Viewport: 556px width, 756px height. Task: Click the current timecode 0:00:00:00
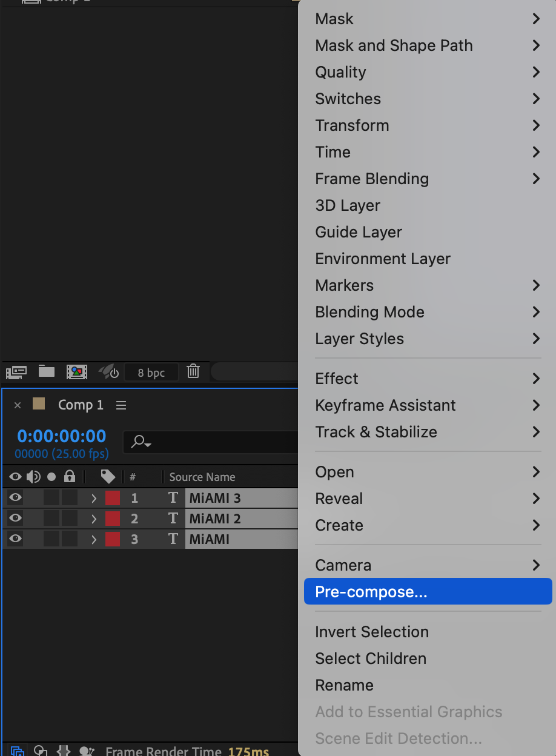pyautogui.click(x=62, y=436)
